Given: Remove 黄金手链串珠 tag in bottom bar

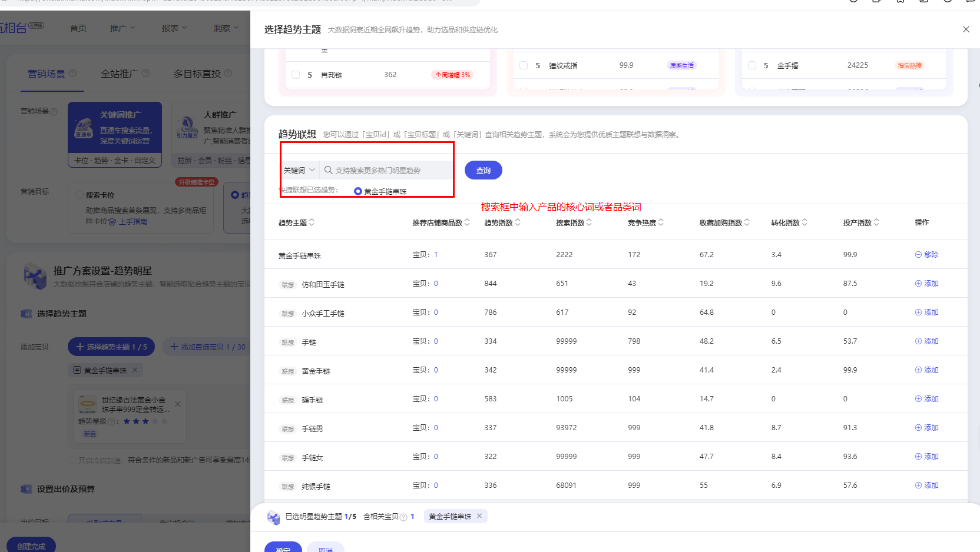Looking at the screenshot, I should click(479, 516).
